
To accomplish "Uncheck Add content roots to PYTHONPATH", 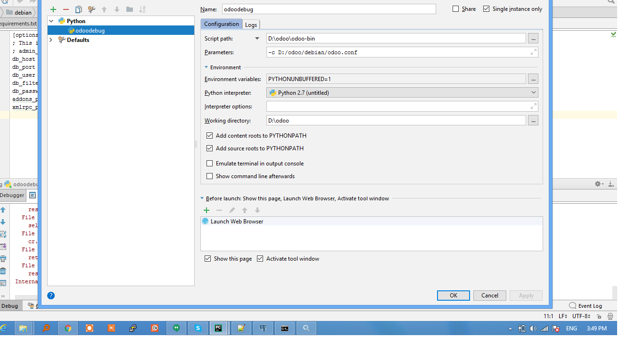I will 210,136.
